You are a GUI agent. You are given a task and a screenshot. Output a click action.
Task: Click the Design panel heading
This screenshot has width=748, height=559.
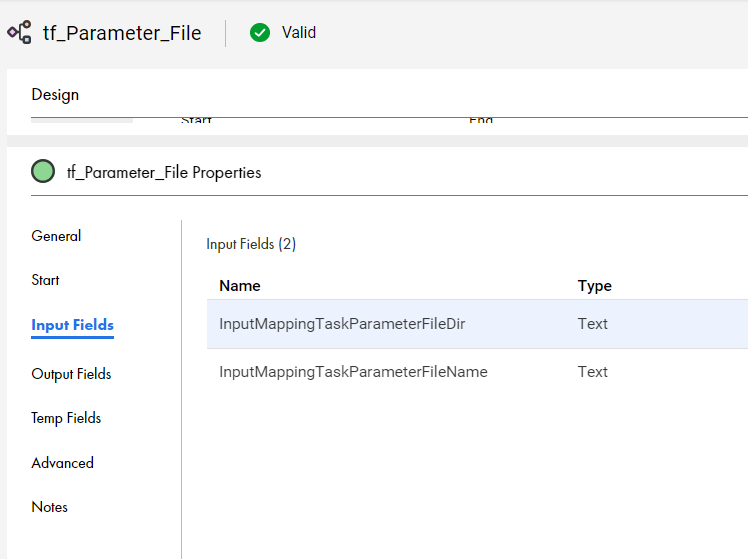(x=55, y=94)
